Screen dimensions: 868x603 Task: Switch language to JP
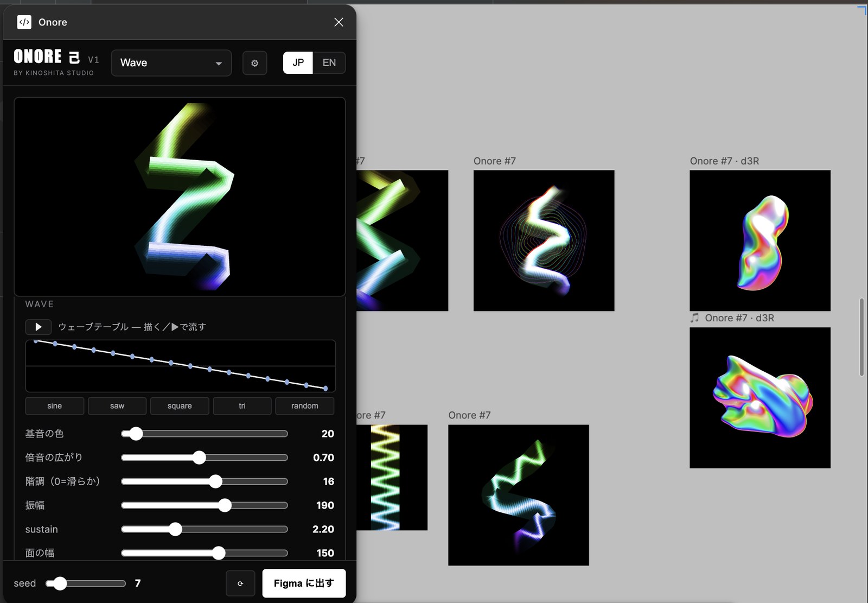point(298,62)
